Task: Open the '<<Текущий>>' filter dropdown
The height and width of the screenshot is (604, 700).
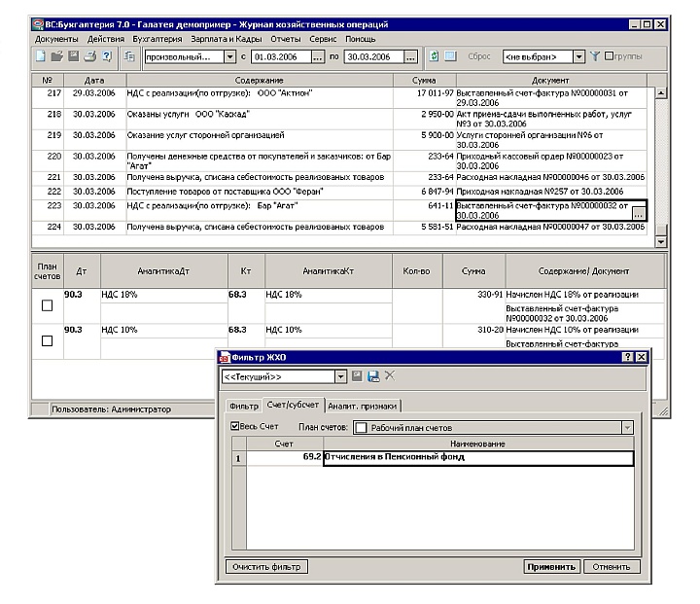Action: pyautogui.click(x=340, y=376)
